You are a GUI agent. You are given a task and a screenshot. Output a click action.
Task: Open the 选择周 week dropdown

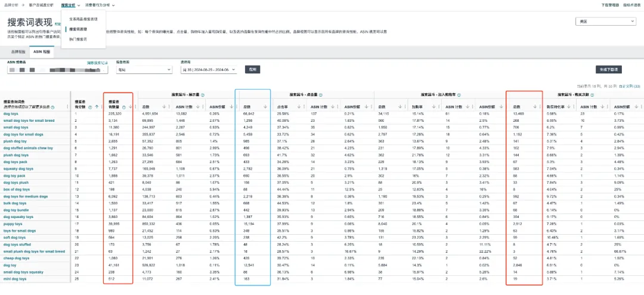click(209, 70)
